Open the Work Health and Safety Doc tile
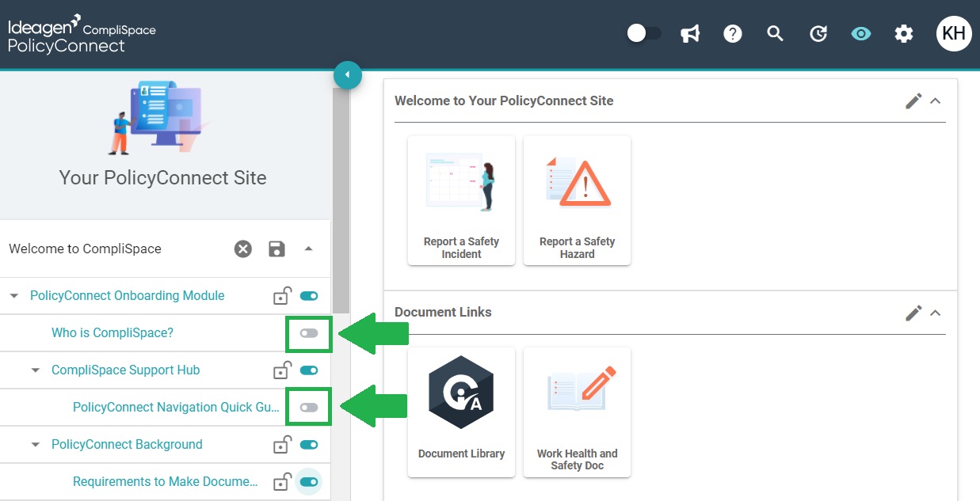 click(577, 412)
